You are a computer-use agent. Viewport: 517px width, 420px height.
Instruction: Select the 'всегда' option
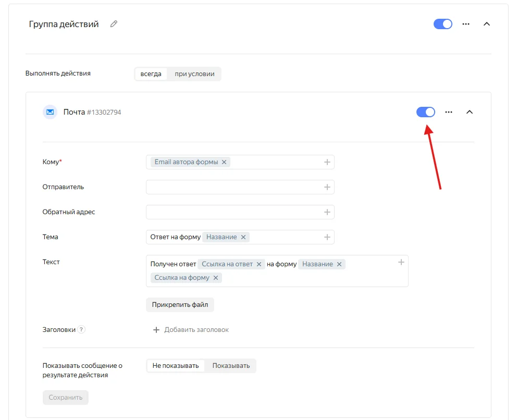[151, 74]
